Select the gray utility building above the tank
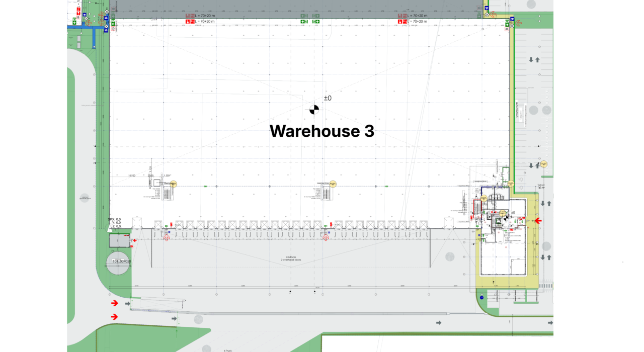This screenshot has width=644, height=352. point(119,241)
